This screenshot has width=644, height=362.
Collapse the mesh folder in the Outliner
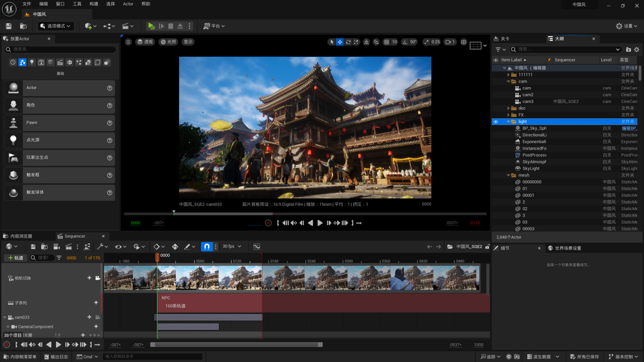tap(508, 175)
